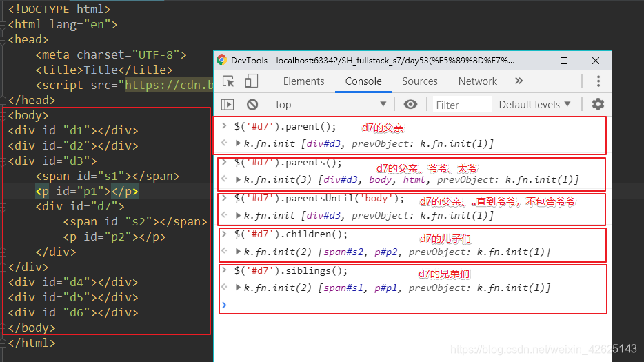Close the DevTools window
644x362 pixels.
(x=596, y=61)
